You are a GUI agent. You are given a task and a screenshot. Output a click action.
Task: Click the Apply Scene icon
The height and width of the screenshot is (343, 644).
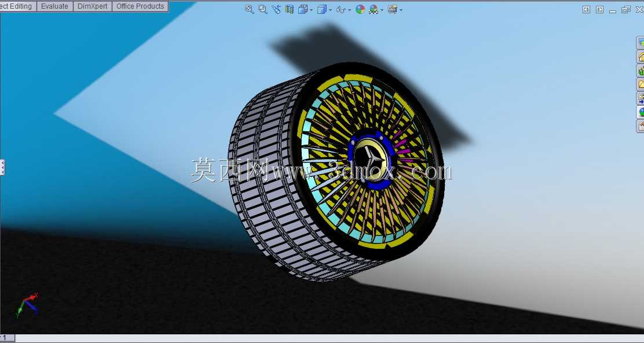374,9
